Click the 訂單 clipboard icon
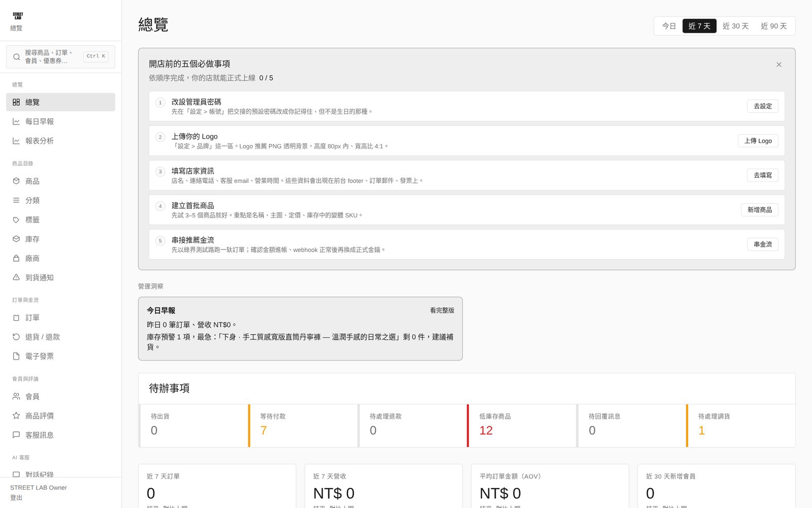Screen dimensions: 812x508 tap(16, 317)
